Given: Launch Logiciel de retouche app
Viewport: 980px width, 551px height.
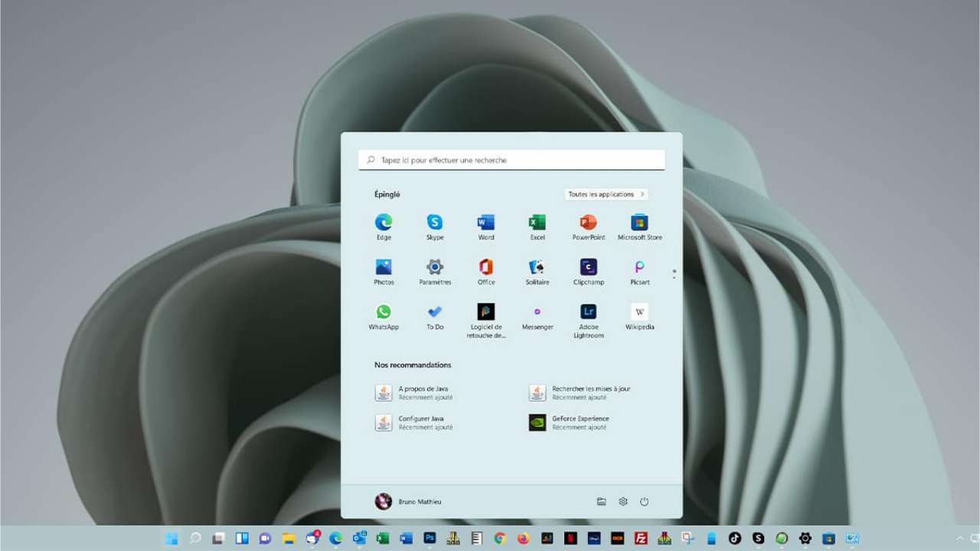Looking at the screenshot, I should tap(486, 321).
